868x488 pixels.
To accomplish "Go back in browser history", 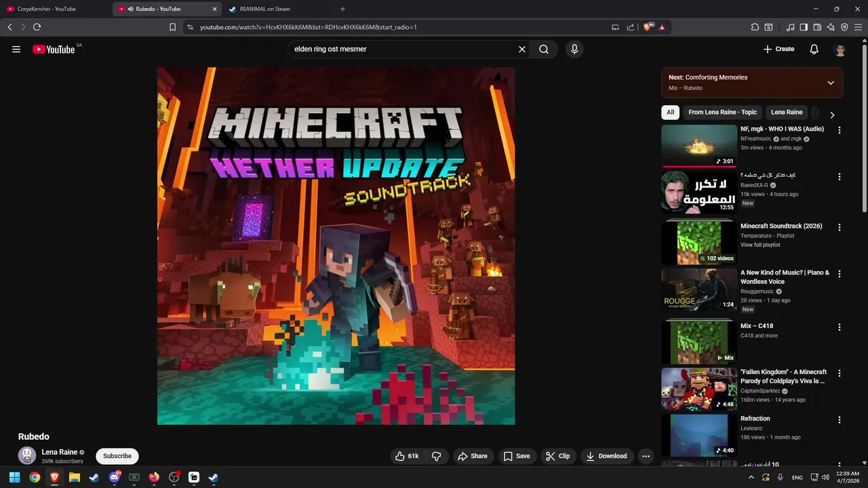I will tap(9, 27).
